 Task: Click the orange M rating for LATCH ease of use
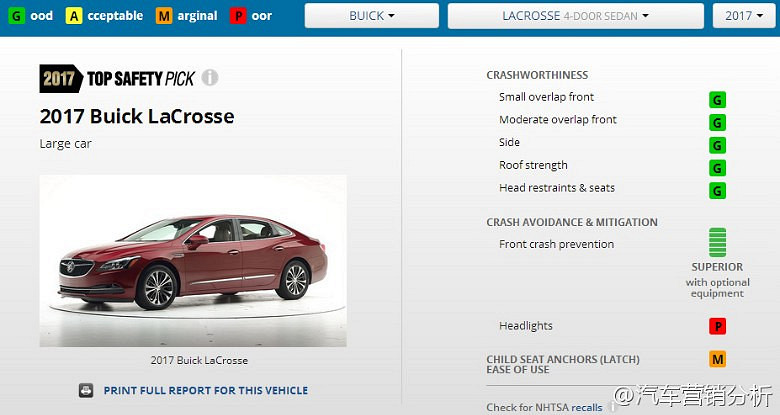717,359
